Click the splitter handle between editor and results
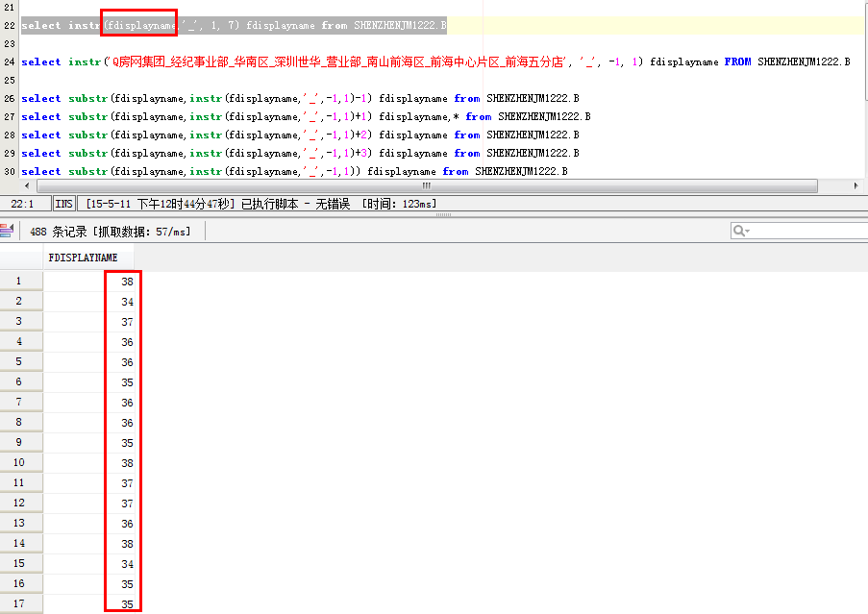This screenshot has height=614, width=868. (x=443, y=214)
